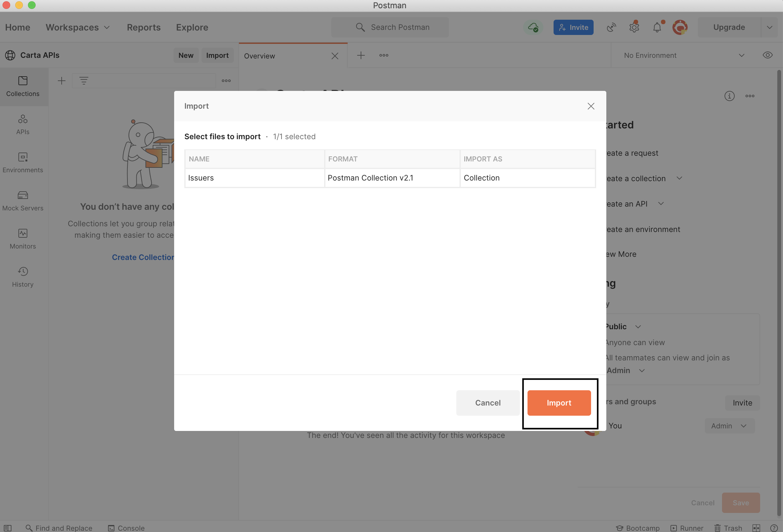Screen dimensions: 783x532
Task: Open the workspace info icon
Action: point(729,96)
